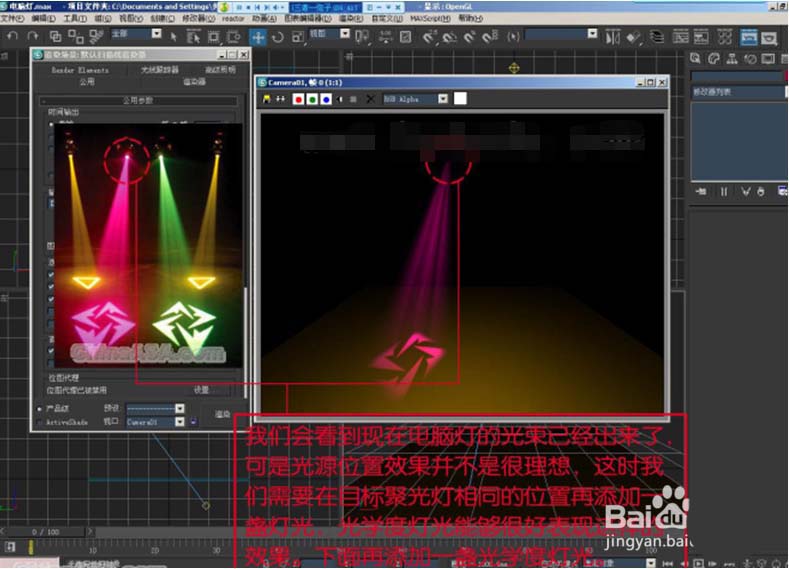Screen dimensions: 789x569
Task: Activate the Select and Rotate tool
Action: (x=277, y=37)
